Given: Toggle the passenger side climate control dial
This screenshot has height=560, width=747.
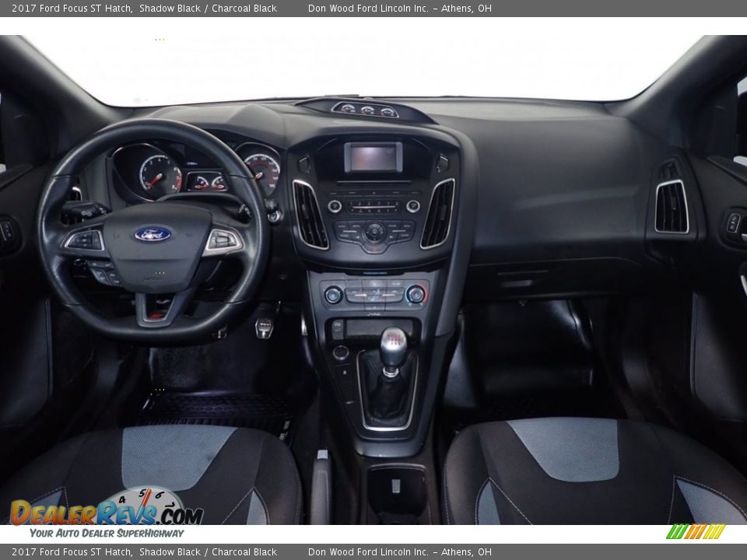Looking at the screenshot, I should point(415,293).
